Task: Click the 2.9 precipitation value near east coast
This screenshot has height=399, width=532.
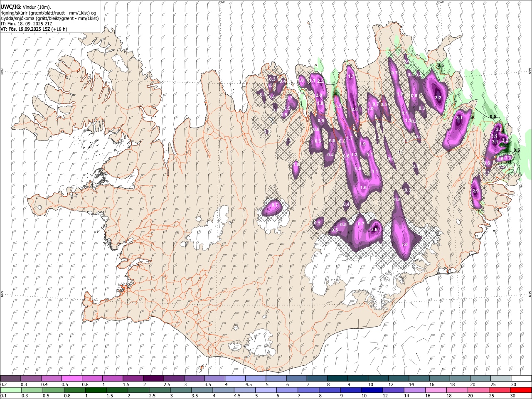Action: pos(475,191)
